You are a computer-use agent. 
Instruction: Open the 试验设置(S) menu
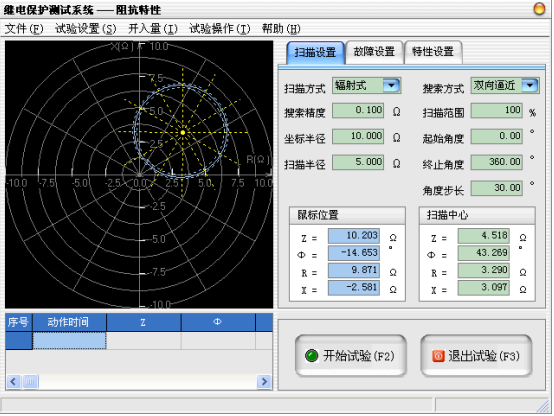(x=86, y=29)
